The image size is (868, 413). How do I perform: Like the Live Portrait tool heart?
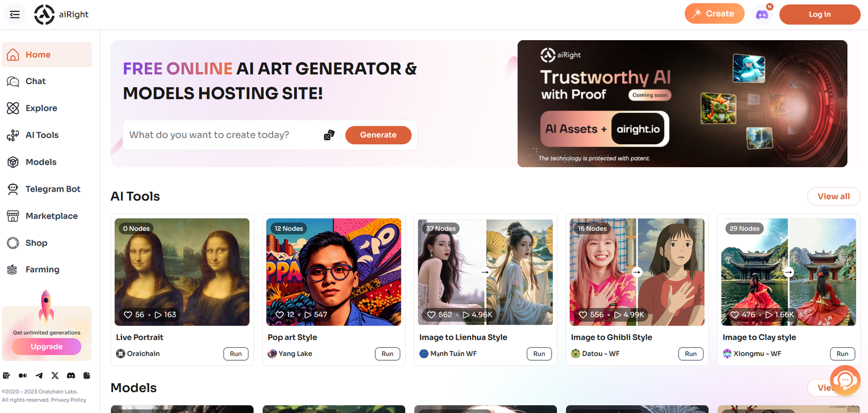[x=128, y=315]
